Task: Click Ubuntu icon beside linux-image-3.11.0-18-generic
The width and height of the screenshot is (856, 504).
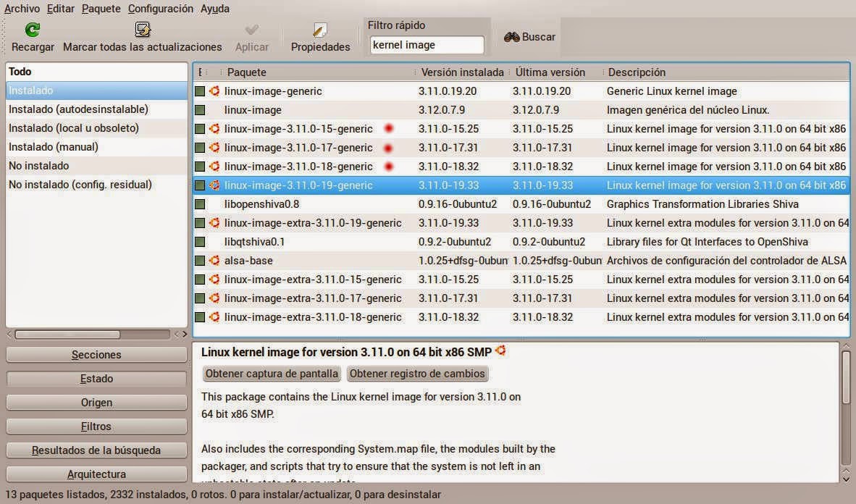Action: click(214, 166)
